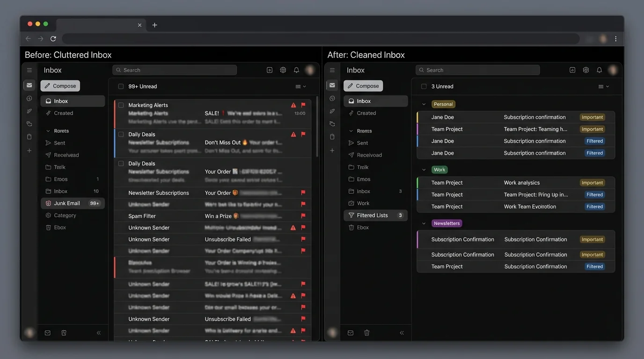The width and height of the screenshot is (644, 359).
Task: Open a new browser tab with the plus icon
Action: click(154, 25)
